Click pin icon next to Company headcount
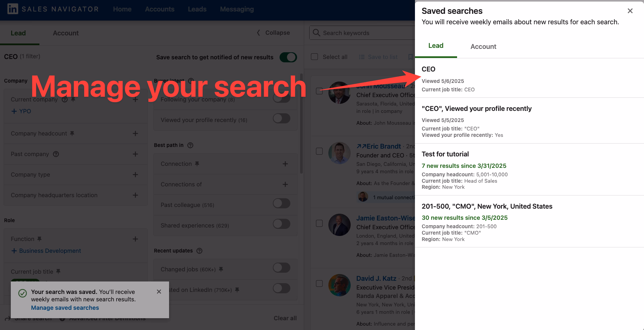Viewport: 644px width, 330px height. [x=72, y=133]
